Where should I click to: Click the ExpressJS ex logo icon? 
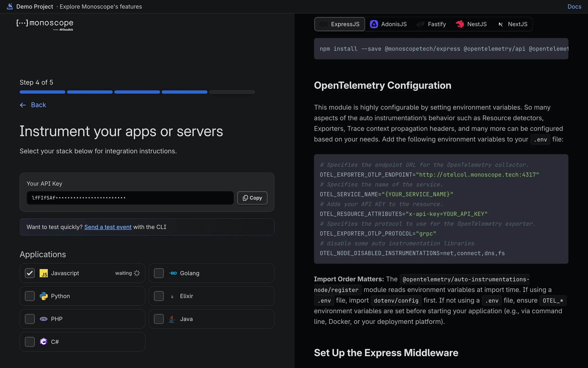point(324,24)
